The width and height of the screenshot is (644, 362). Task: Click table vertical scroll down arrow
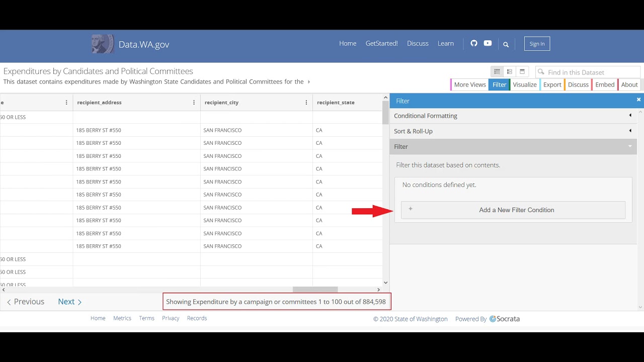pos(386,283)
